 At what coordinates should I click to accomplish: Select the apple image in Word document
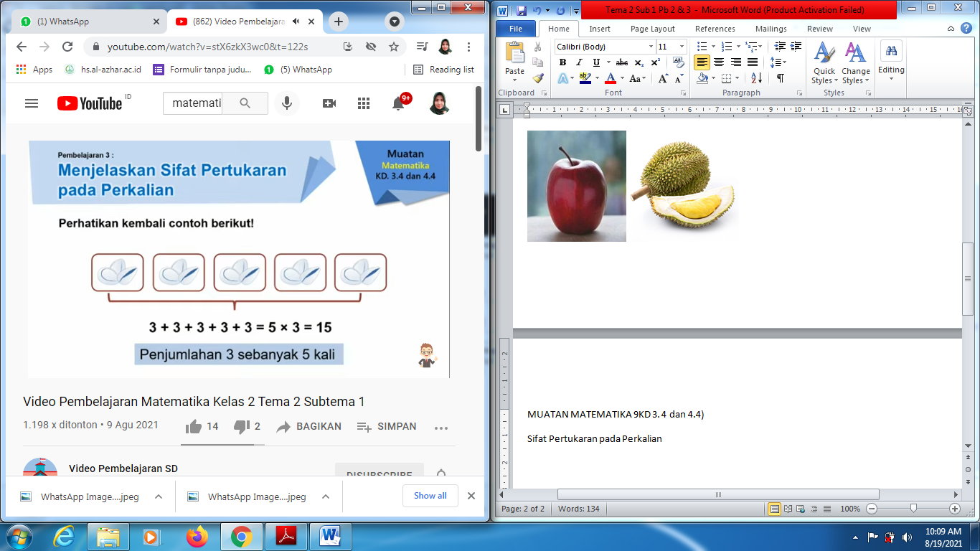(577, 186)
